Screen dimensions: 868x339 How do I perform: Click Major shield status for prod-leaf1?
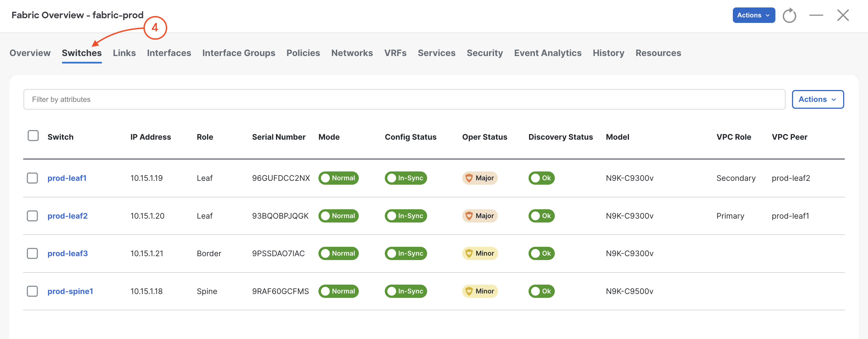click(480, 178)
